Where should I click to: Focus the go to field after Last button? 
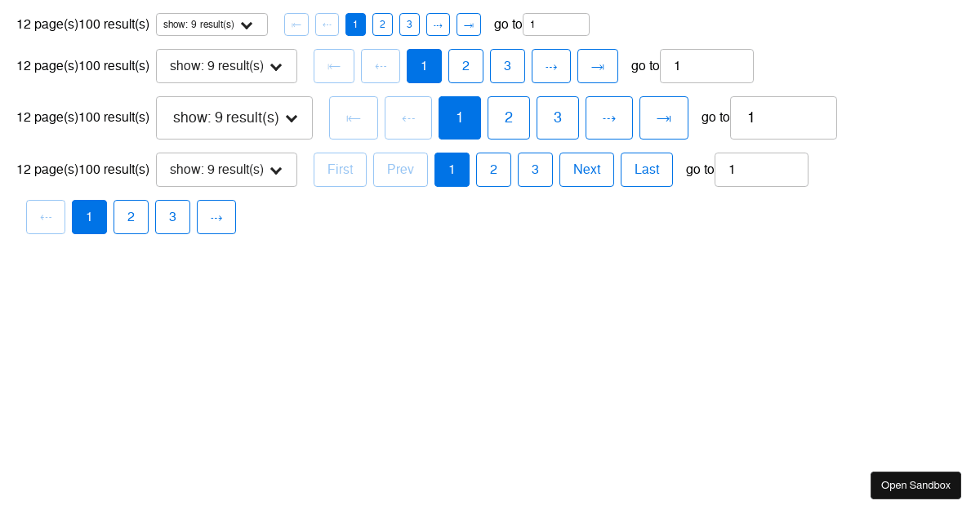[x=761, y=170]
